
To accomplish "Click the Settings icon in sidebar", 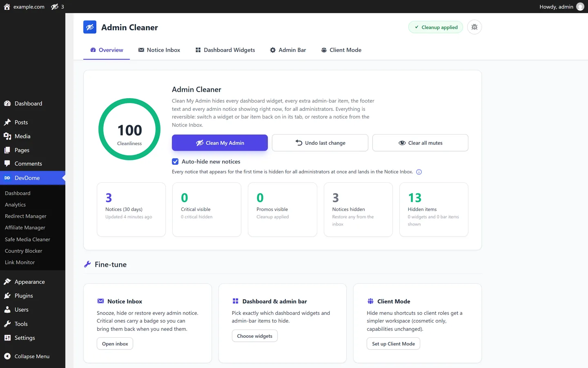I will (x=7, y=338).
